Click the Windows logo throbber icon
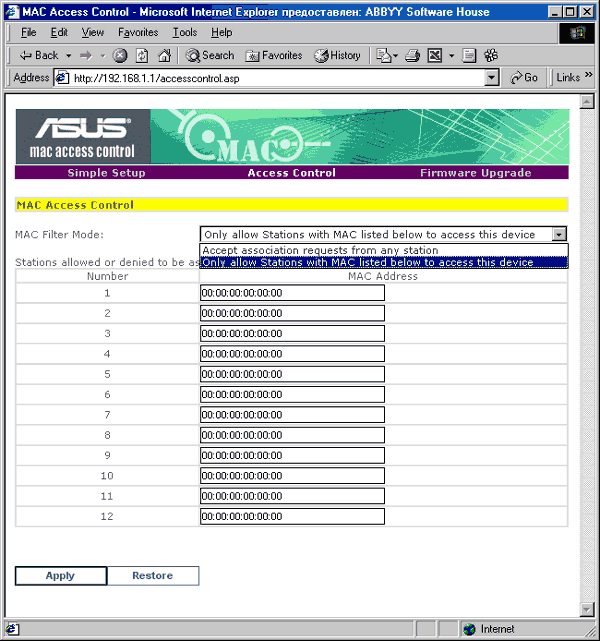Image resolution: width=600 pixels, height=641 pixels. (577, 33)
